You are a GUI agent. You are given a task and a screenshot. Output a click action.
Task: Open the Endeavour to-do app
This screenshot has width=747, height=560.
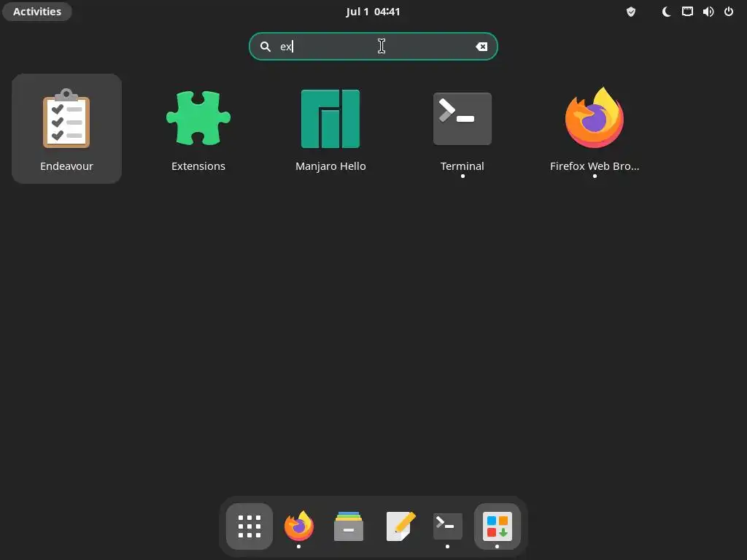click(x=66, y=128)
